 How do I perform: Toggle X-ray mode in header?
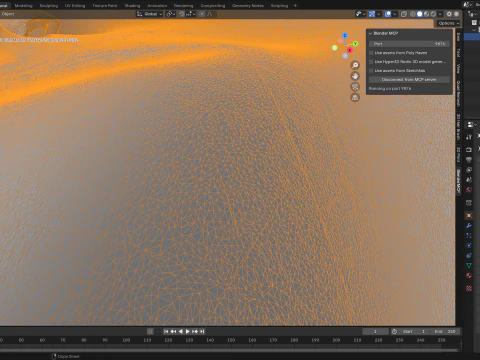[404, 14]
